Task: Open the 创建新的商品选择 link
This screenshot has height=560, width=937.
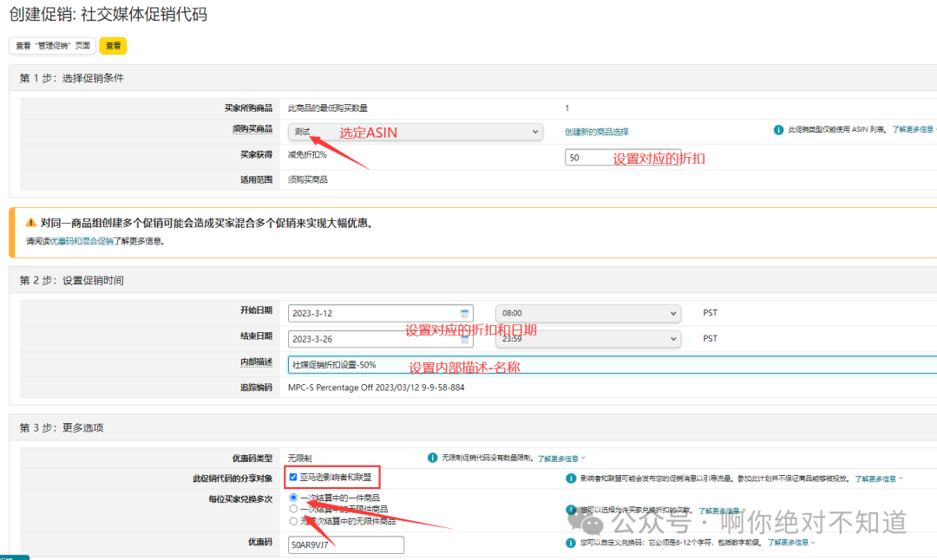Action: [596, 132]
